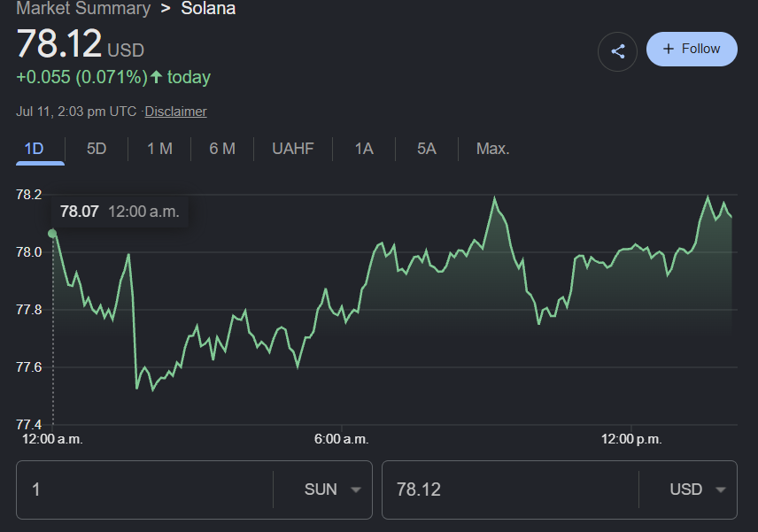The width and height of the screenshot is (758, 532).
Task: Switch to the 1A chart range
Action: pyautogui.click(x=364, y=149)
